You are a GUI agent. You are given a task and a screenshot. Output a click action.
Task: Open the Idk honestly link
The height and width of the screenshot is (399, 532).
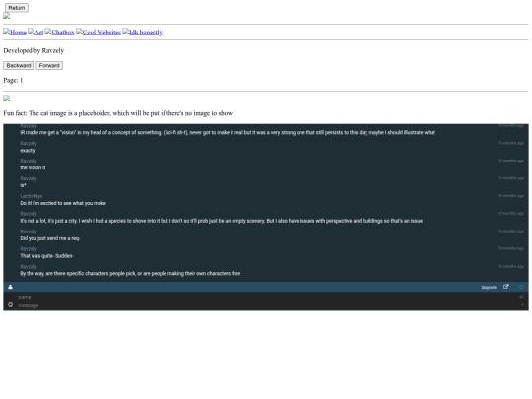143,33
